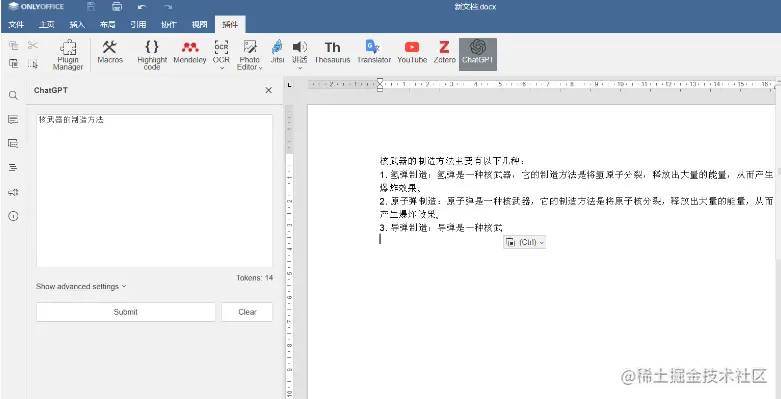
Task: Click the Select all icon
Action: tap(33, 63)
